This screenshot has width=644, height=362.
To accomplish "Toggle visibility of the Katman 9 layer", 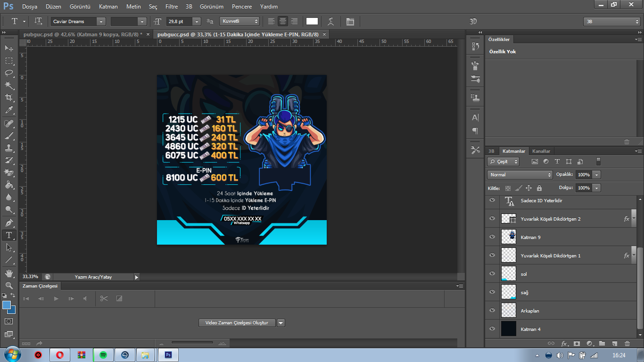I will click(x=492, y=237).
